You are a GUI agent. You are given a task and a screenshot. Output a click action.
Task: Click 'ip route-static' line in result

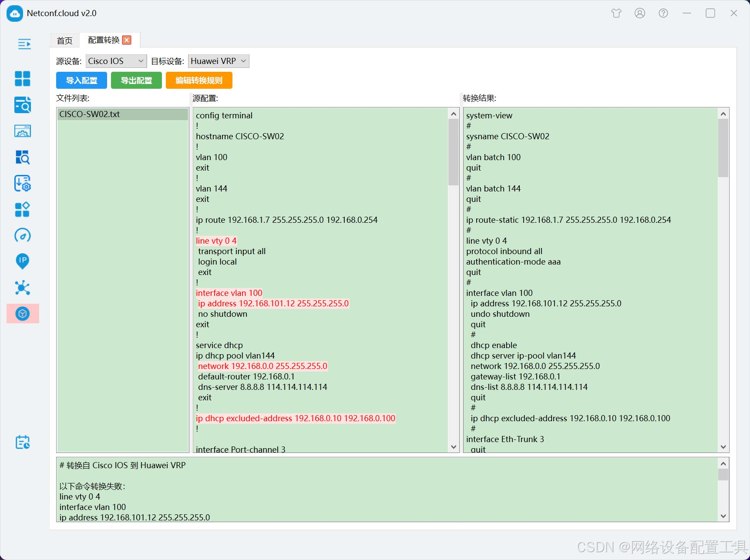click(568, 220)
